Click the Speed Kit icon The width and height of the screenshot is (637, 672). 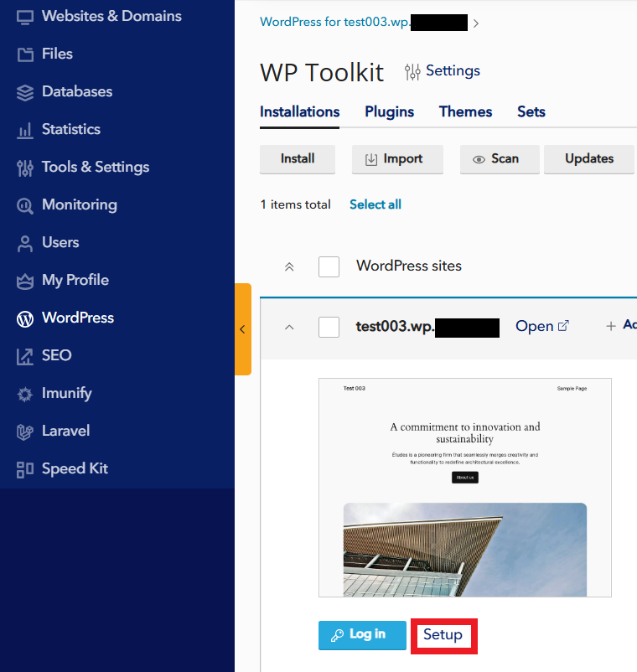click(x=25, y=470)
